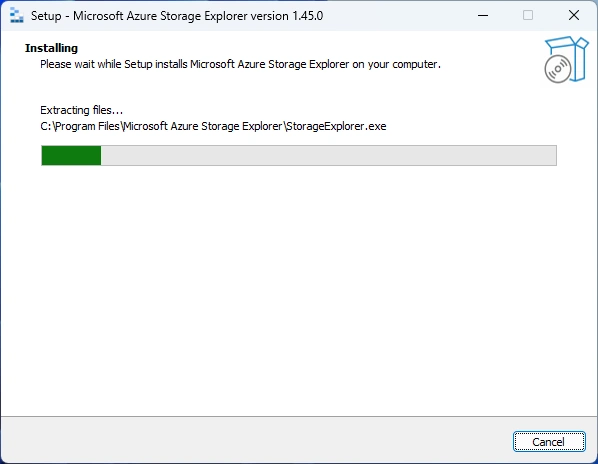Click the Setup word in window title
The image size is (598, 464).
tap(46, 16)
